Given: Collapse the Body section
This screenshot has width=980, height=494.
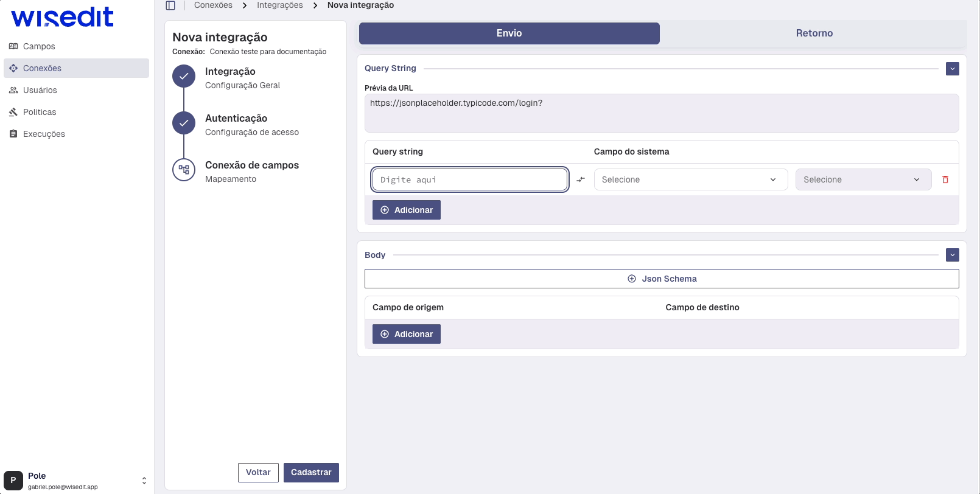Looking at the screenshot, I should pos(953,255).
